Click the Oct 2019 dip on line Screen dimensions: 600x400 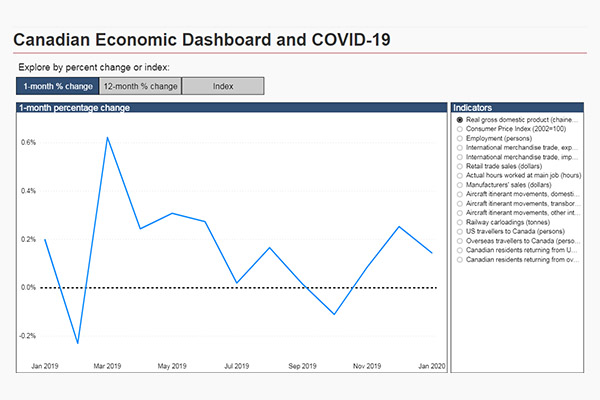tap(334, 314)
